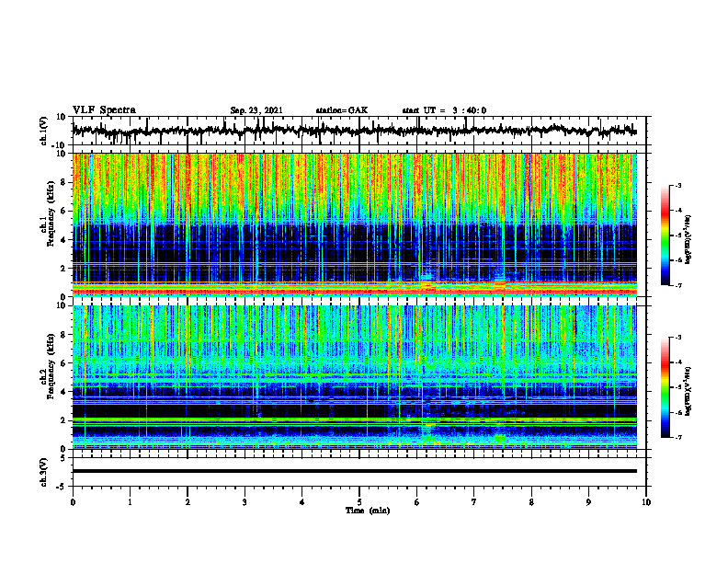Select the date text "Sep. 23, 2021"
Image resolution: width=728 pixels, height=563 pixels.
tap(256, 110)
